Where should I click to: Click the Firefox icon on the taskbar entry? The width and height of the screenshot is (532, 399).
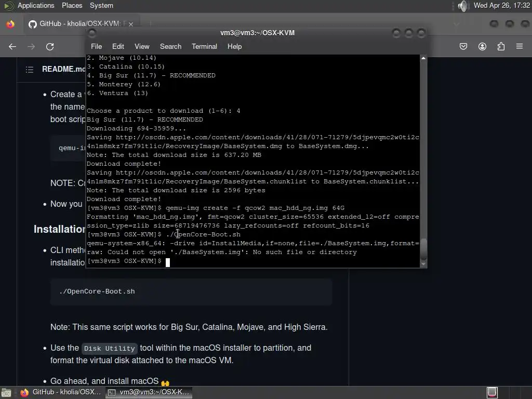click(x=24, y=393)
